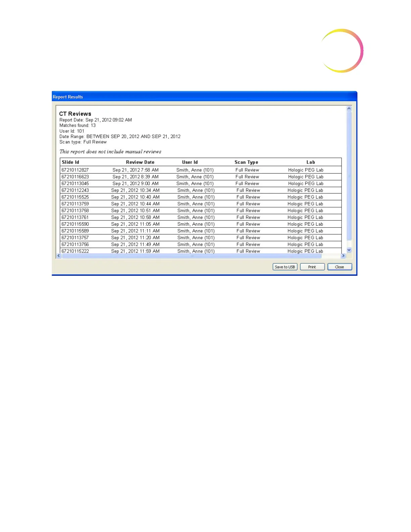
Task: Click review date Sep 21, 2012 9:00 AM
Action: tap(135, 183)
